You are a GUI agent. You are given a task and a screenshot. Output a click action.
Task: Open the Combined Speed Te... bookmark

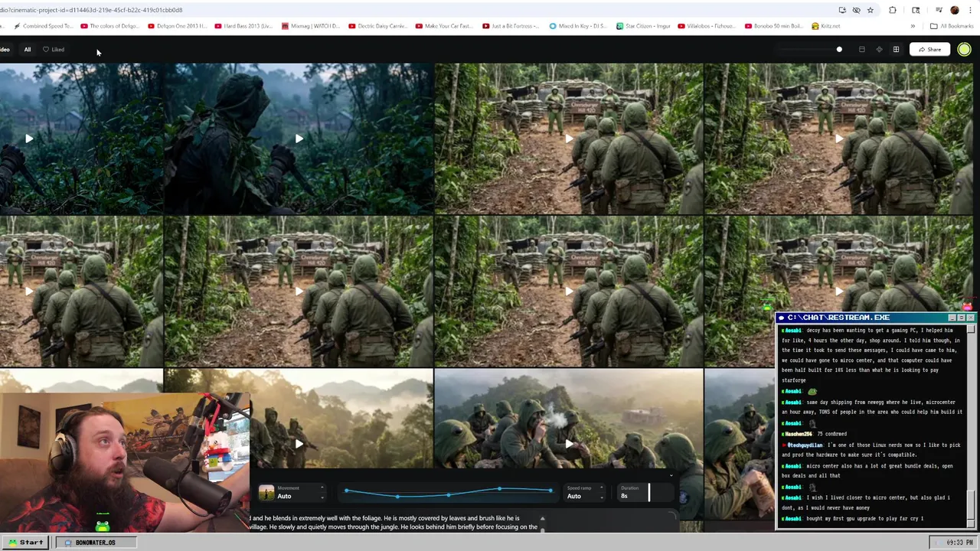coord(44,26)
